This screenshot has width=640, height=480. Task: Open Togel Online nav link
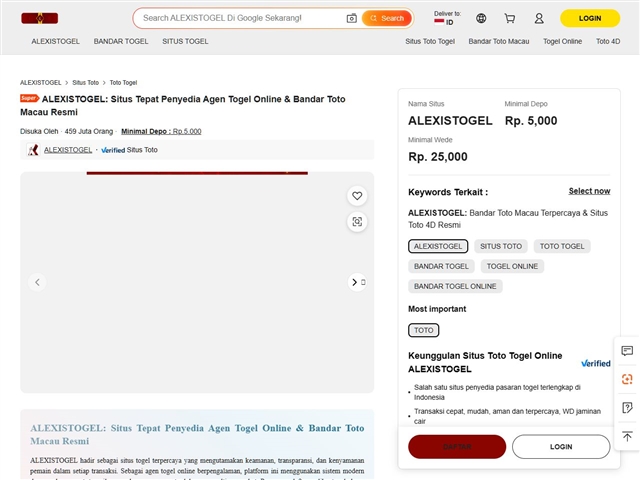[x=562, y=41]
